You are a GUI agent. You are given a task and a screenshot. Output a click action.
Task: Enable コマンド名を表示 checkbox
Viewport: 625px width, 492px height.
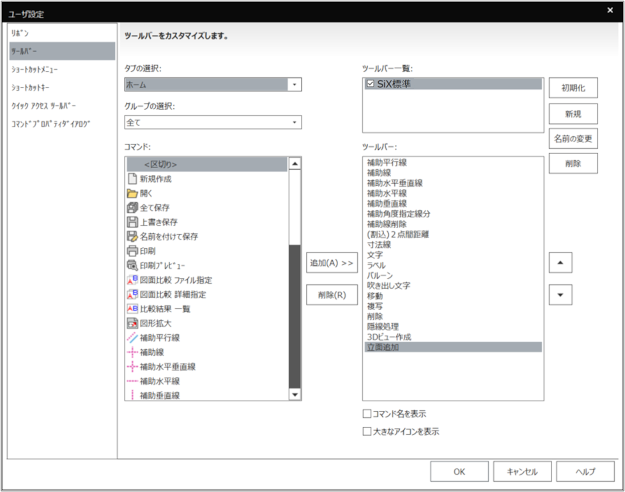(367, 413)
